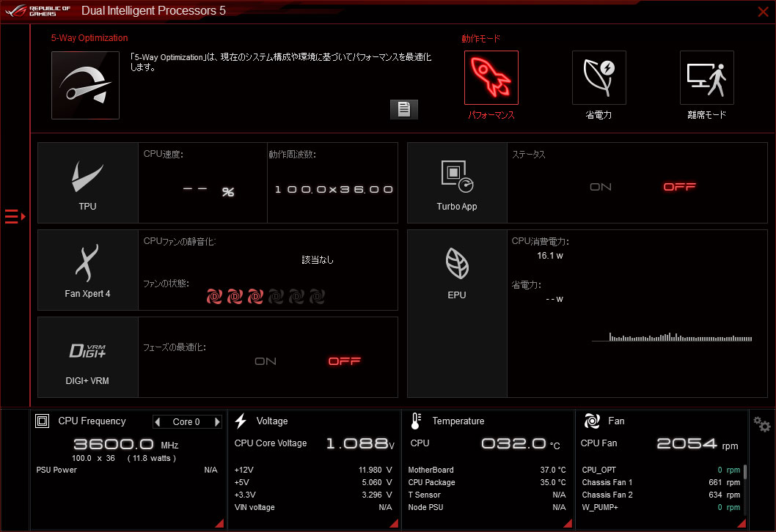Screen dimensions: 776x532
Task: Click the Chassis Fan 1 row
Action: click(661, 482)
